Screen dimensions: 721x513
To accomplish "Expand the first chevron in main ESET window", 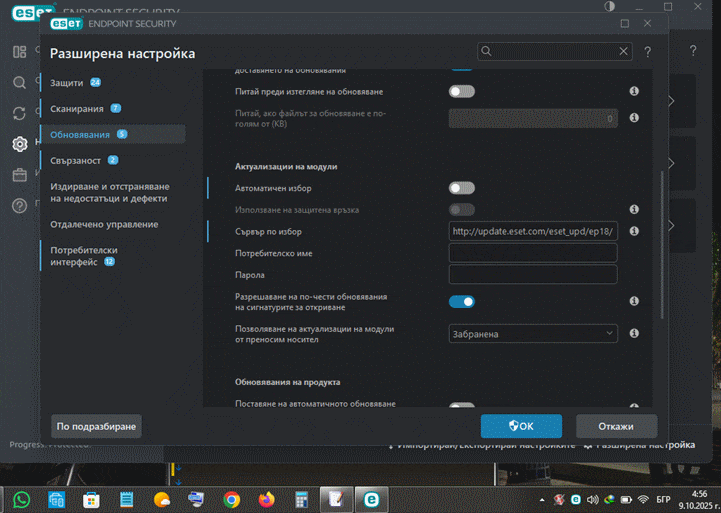I will pos(671,101).
